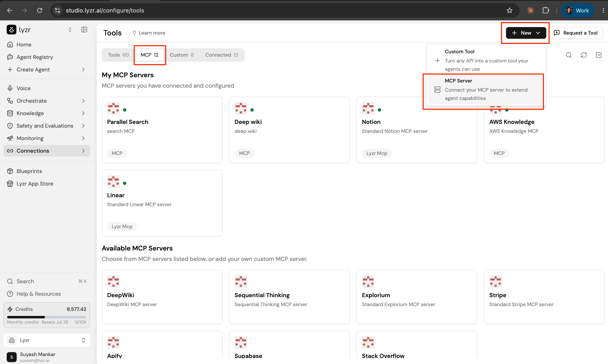608x364 pixels.
Task: Collapse the sidebar panel icon
Action: pos(84,30)
